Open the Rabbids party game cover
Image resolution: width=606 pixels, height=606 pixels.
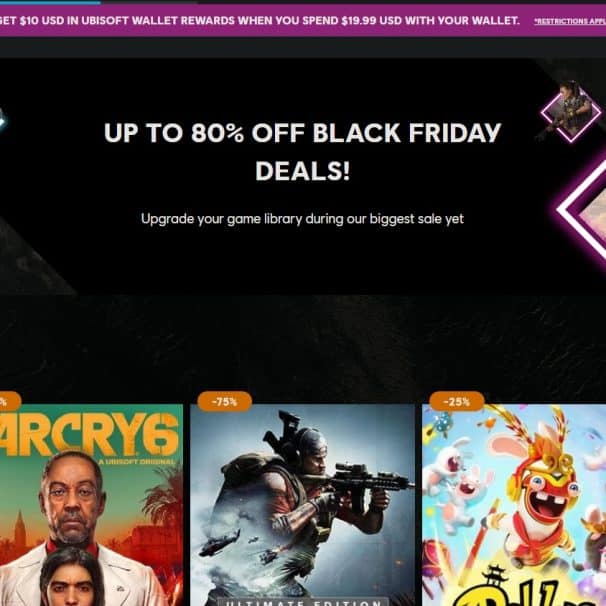(514, 505)
